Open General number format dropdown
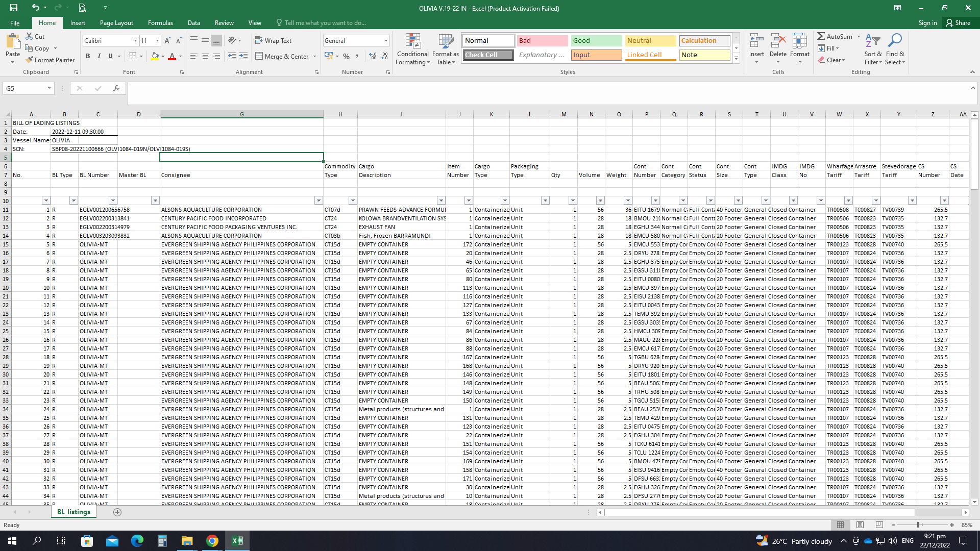This screenshot has width=980, height=551. click(386, 40)
